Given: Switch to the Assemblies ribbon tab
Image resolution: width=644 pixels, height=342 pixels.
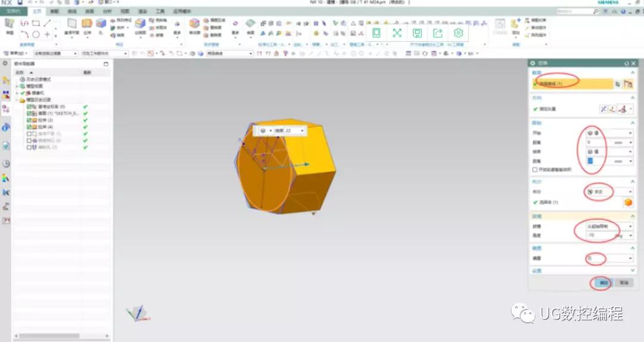Looking at the screenshot, I should tap(54, 11).
